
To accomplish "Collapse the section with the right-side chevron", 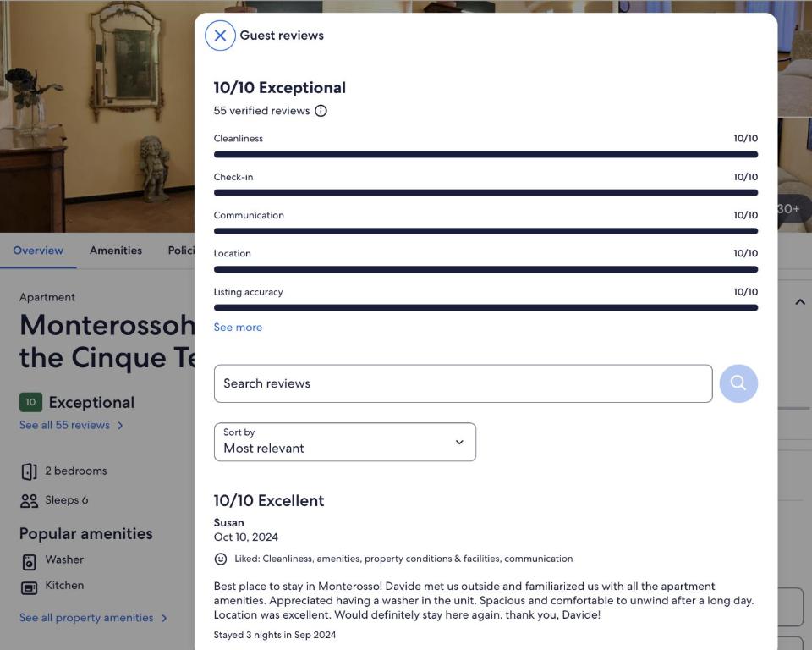I will [x=800, y=301].
